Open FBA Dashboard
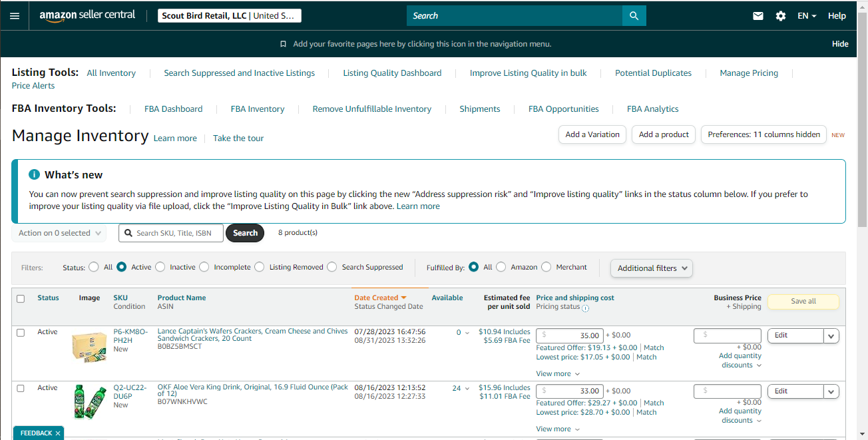Viewport: 868px width, 440px height. [x=173, y=109]
